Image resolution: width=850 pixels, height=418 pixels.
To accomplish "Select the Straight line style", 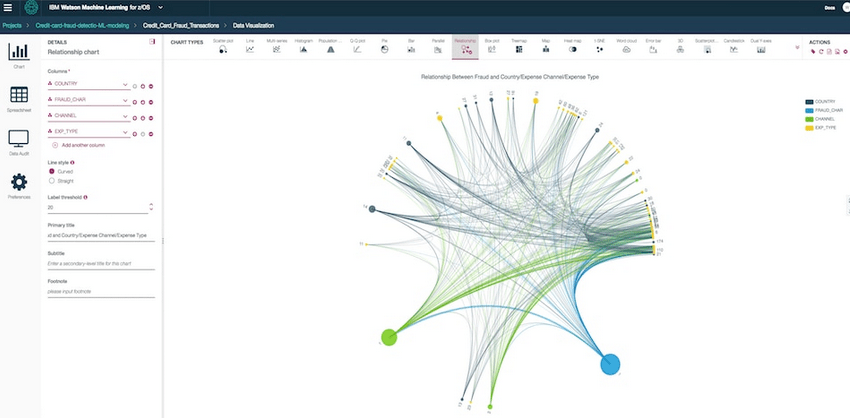I will coord(52,181).
